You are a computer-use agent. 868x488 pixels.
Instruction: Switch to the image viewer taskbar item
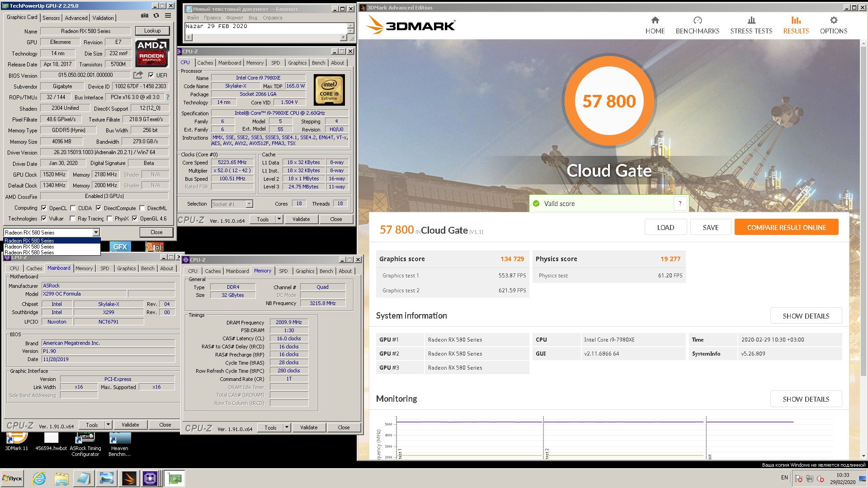coord(106,479)
